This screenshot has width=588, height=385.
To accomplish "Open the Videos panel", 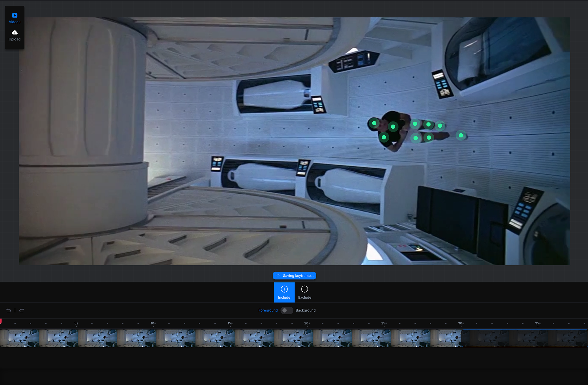I will 14,18.
